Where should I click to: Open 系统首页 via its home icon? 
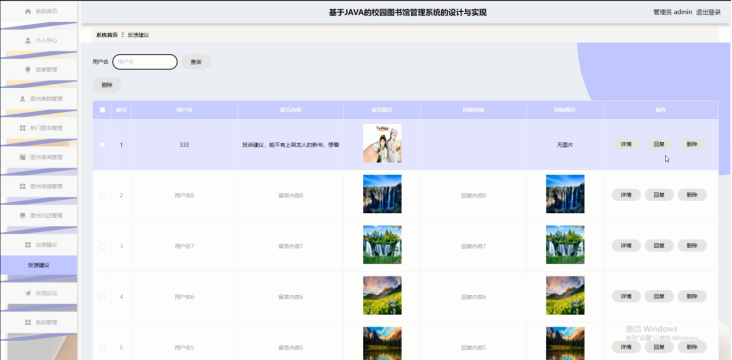[28, 11]
